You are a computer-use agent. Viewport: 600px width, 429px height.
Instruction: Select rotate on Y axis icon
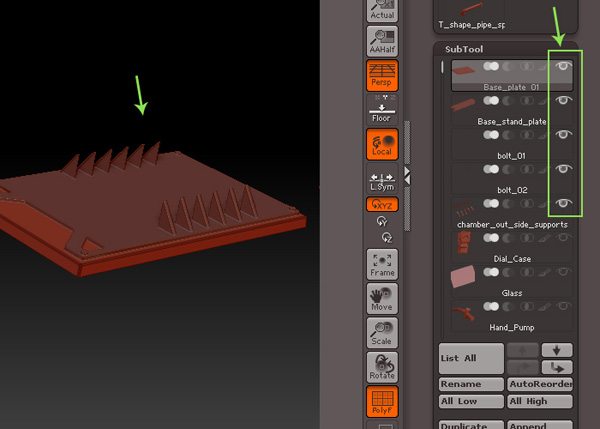pyautogui.click(x=382, y=221)
